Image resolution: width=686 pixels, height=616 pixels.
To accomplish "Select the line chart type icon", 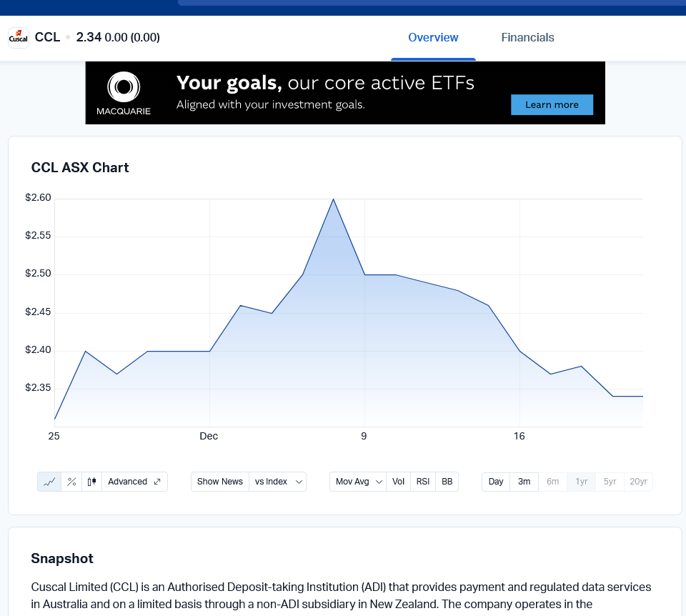I will pos(49,482).
